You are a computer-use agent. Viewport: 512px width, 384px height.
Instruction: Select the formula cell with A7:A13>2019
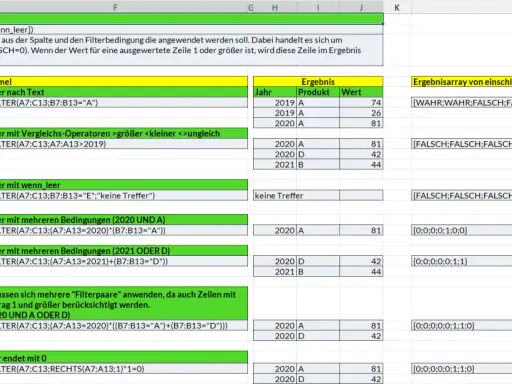pyautogui.click(x=124, y=144)
